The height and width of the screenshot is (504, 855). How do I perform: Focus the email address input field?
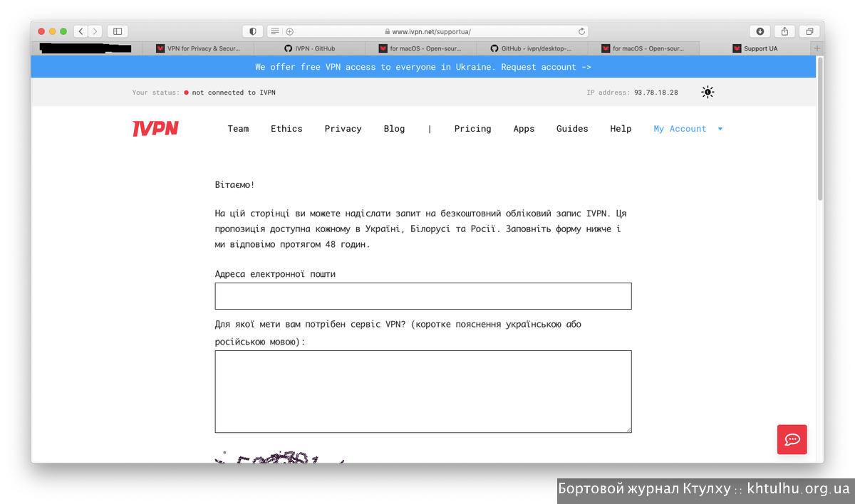point(423,296)
